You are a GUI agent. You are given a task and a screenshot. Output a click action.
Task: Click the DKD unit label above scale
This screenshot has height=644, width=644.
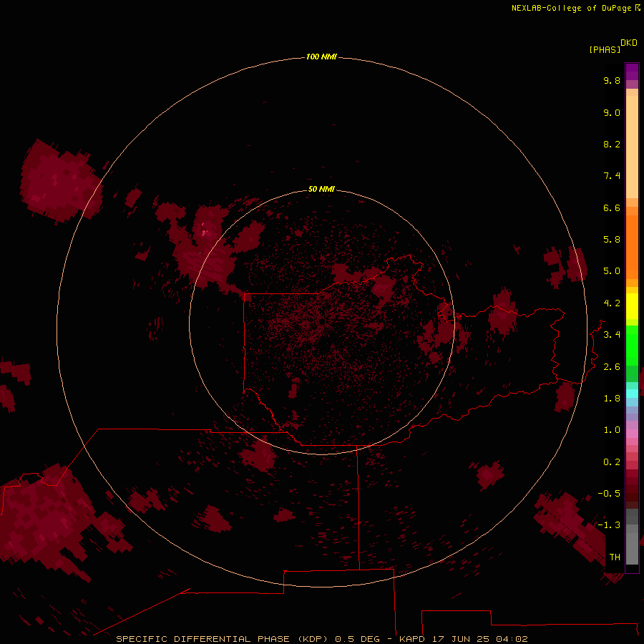pos(629,42)
